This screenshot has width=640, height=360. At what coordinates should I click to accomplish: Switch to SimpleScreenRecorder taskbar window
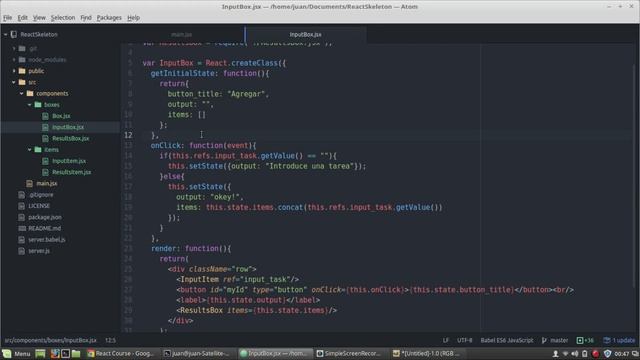(x=350, y=353)
